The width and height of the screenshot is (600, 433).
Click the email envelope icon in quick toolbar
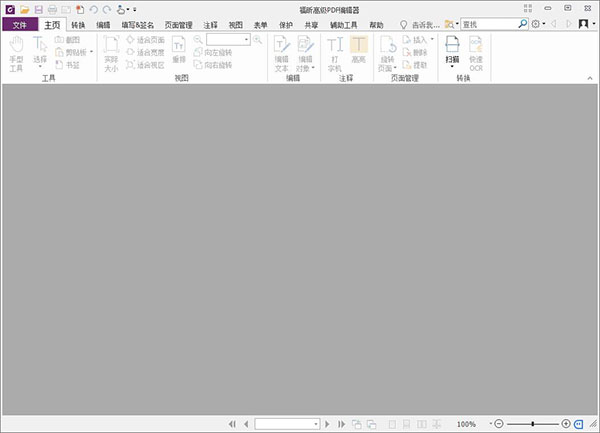(66, 10)
